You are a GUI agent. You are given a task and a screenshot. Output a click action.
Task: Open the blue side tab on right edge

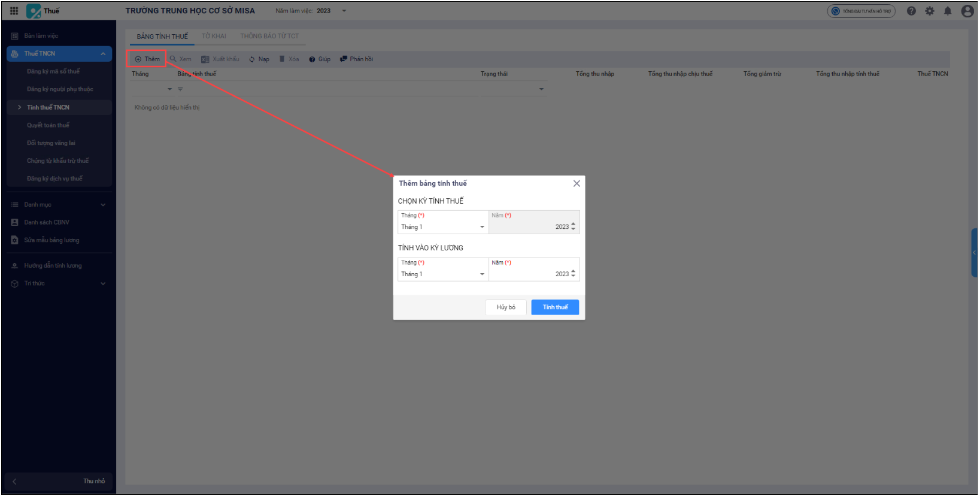pos(974,253)
